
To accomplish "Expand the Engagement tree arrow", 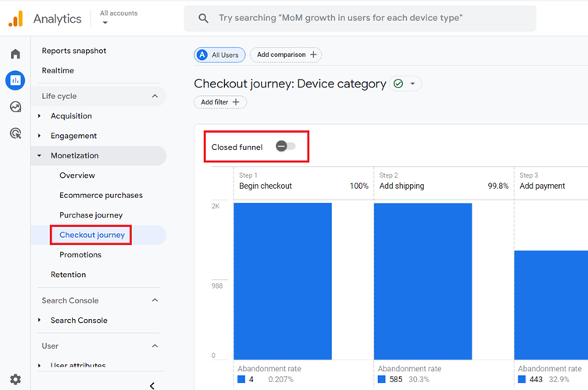I will [39, 136].
